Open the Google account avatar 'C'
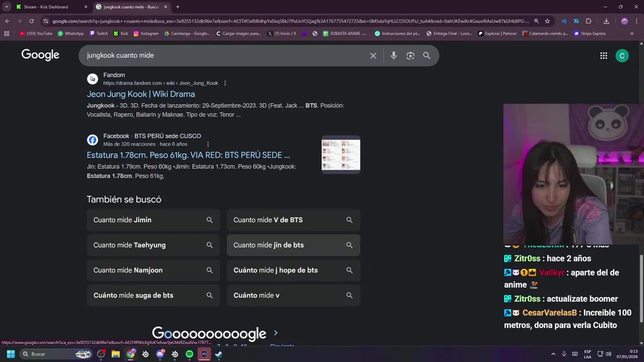Screen dimensions: 644x362 (622, 56)
